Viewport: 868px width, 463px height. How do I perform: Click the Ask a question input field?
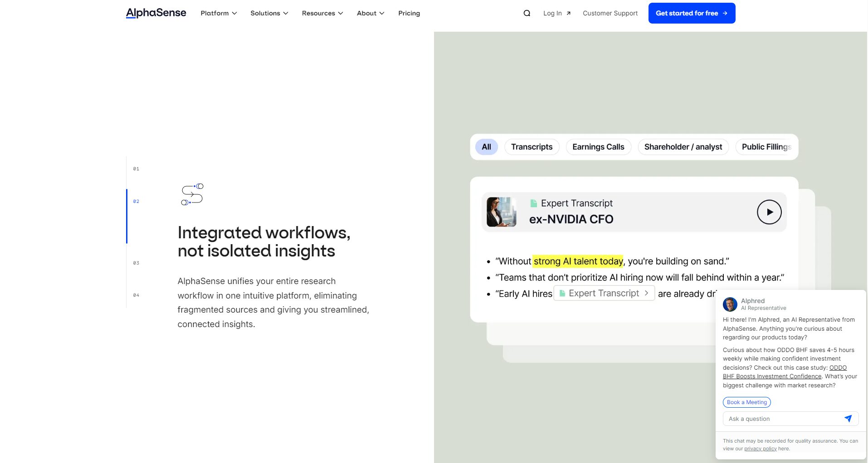(782, 419)
